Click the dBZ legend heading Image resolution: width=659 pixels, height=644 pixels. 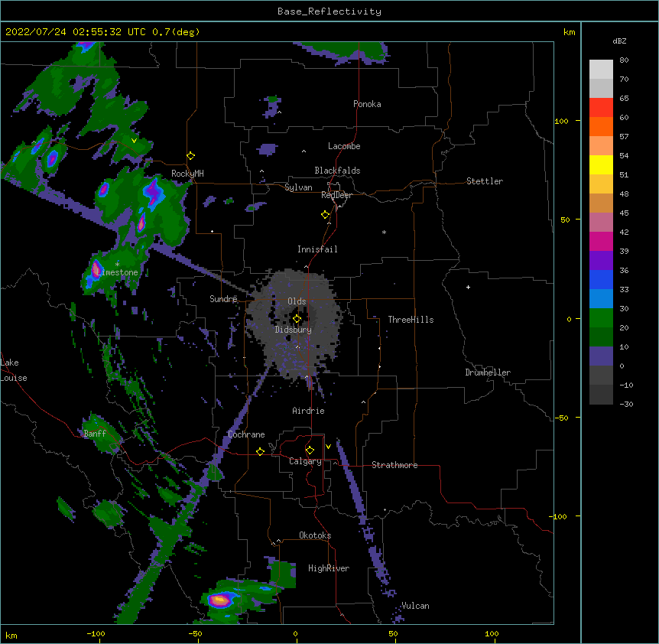click(x=619, y=41)
